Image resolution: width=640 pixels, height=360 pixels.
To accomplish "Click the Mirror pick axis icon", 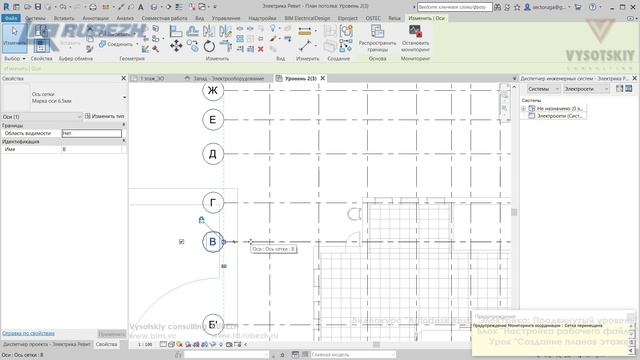I will (x=209, y=31).
